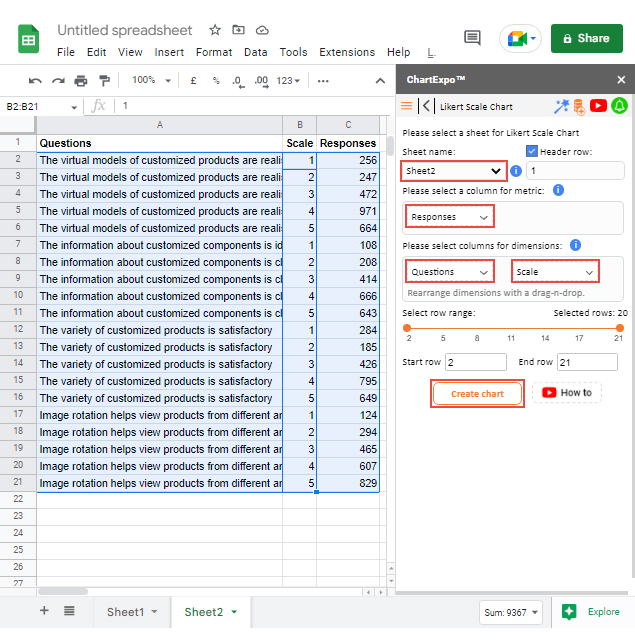Open the comment history icon

(x=472, y=38)
